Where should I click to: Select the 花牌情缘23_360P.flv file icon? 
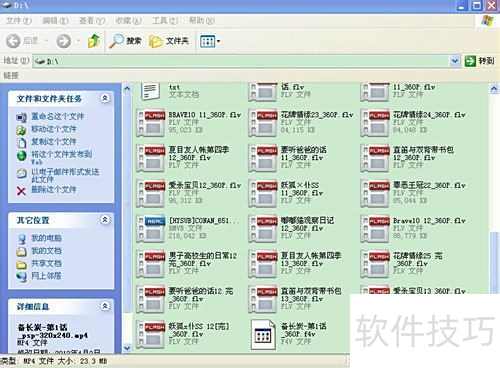point(263,123)
